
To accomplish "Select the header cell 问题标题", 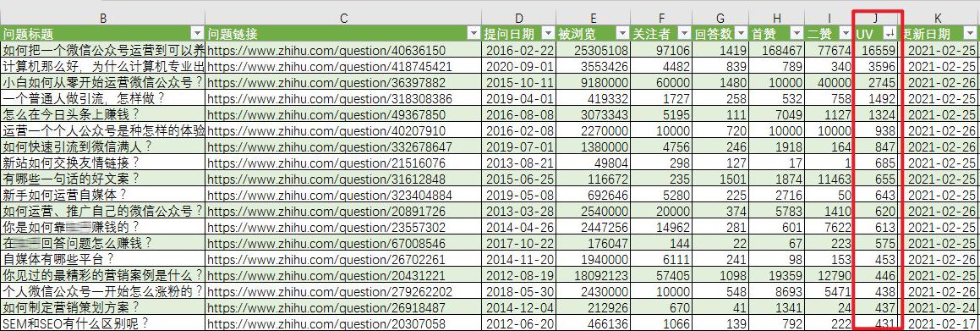I will (x=102, y=34).
